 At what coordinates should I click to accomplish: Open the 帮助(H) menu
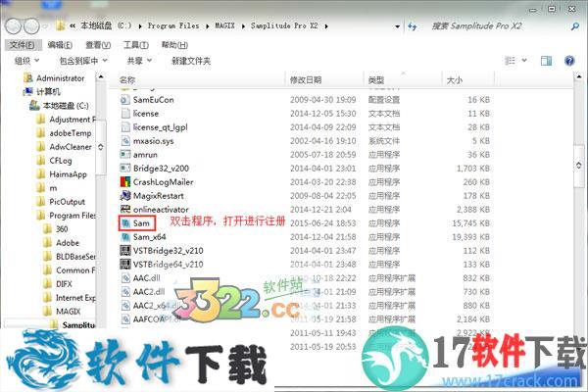point(174,45)
